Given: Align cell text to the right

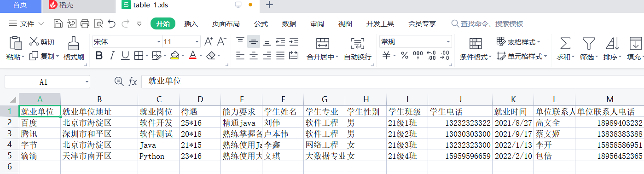Looking at the screenshot, I should [267, 56].
